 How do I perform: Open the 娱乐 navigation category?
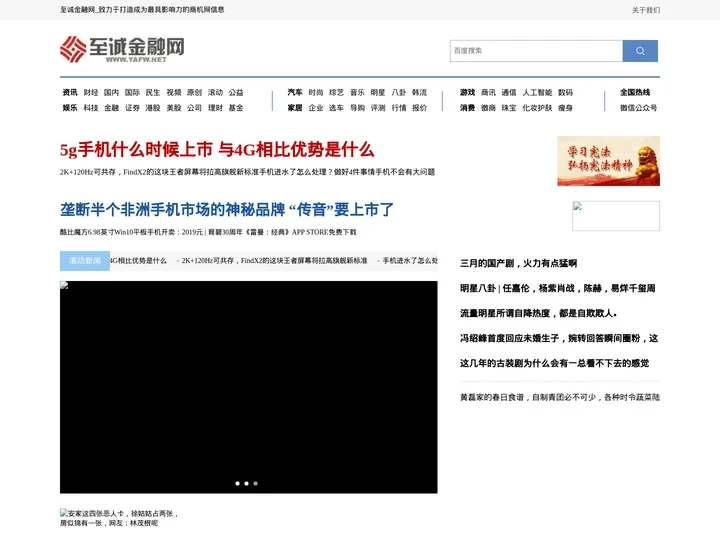click(70, 108)
